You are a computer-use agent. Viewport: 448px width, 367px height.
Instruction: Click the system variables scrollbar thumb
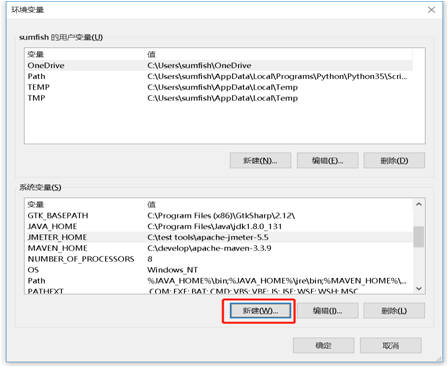[x=419, y=237]
